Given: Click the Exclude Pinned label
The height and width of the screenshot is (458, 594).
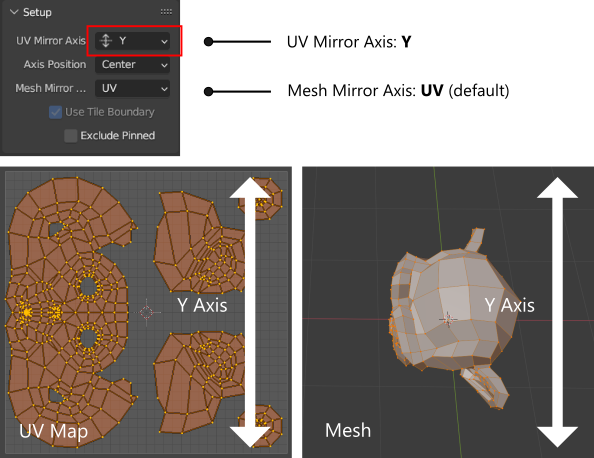Looking at the screenshot, I should [118, 136].
